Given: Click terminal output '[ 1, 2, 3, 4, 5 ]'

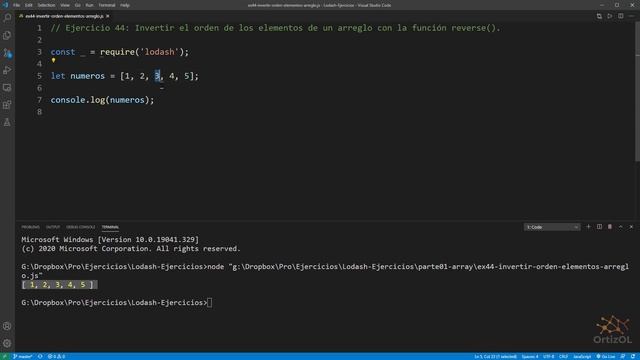Looking at the screenshot, I should (60, 284).
